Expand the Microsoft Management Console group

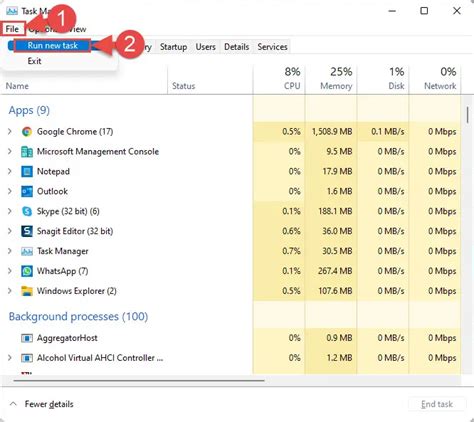10,152
